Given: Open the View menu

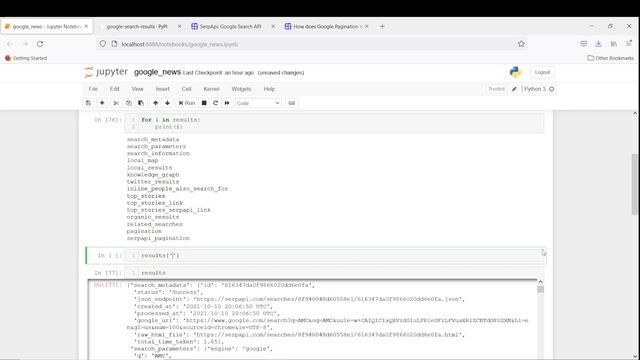Looking at the screenshot, I should coord(138,89).
